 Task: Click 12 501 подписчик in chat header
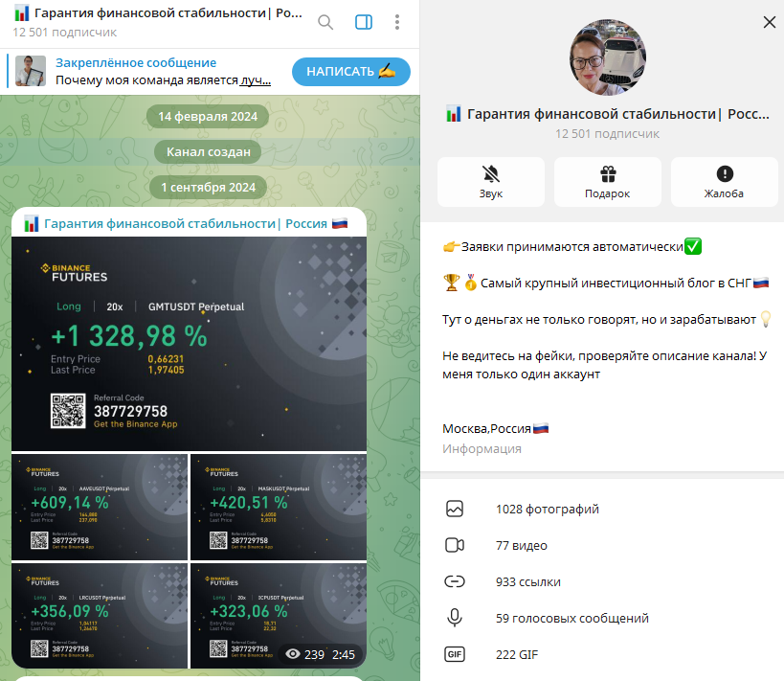pyautogui.click(x=64, y=33)
